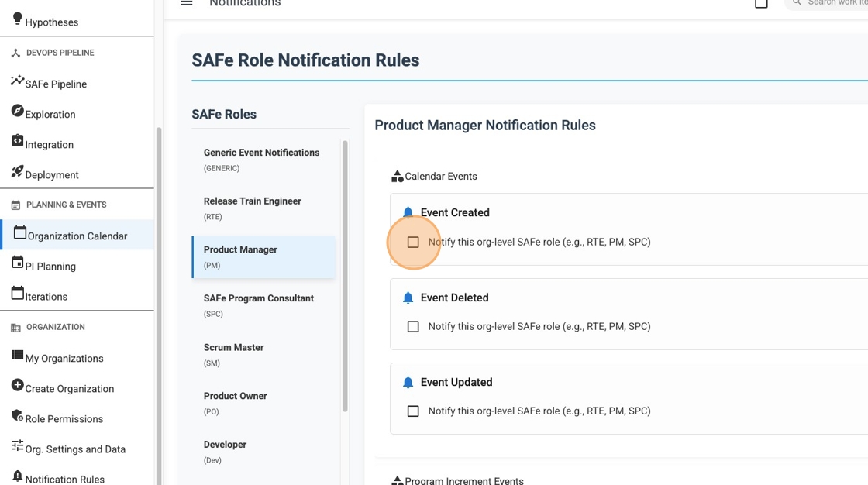Screen dimensions: 868x485
Task: Check the Event Deleted notification checkbox
Action: coord(413,326)
